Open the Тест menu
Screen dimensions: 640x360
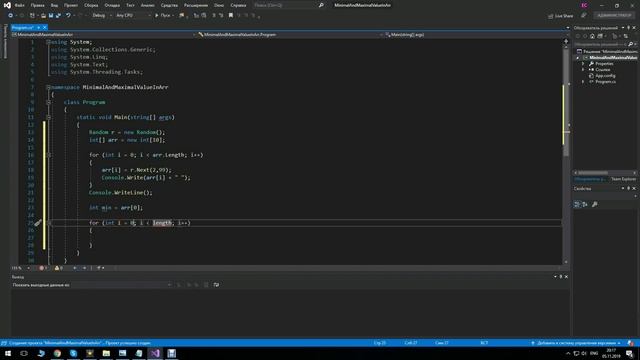(130, 5)
